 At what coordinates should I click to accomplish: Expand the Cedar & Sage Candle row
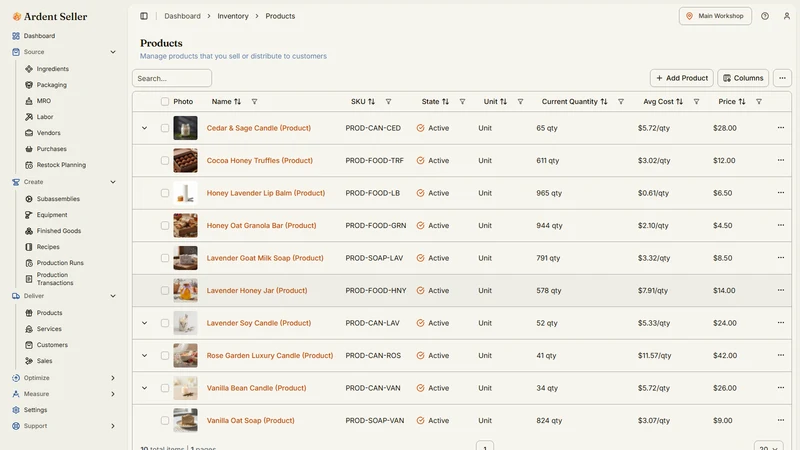click(x=144, y=128)
